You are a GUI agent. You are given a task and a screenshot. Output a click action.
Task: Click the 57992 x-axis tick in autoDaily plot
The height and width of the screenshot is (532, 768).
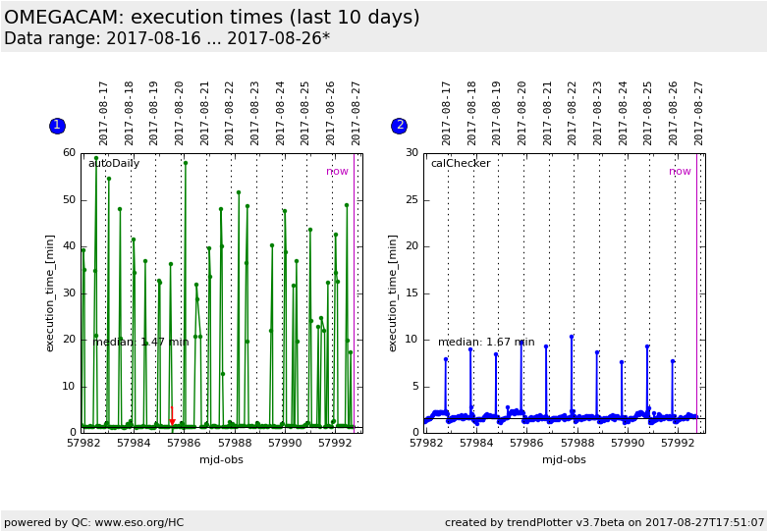click(335, 444)
